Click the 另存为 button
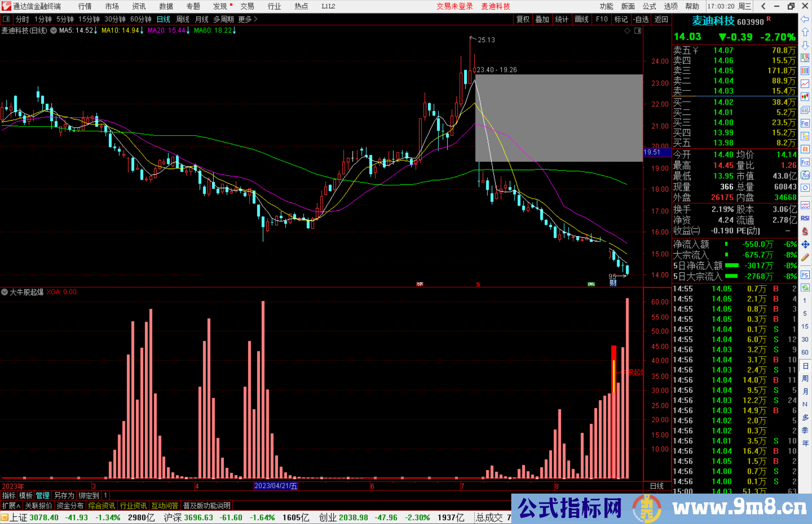This screenshot has height=524, width=812. [x=64, y=495]
